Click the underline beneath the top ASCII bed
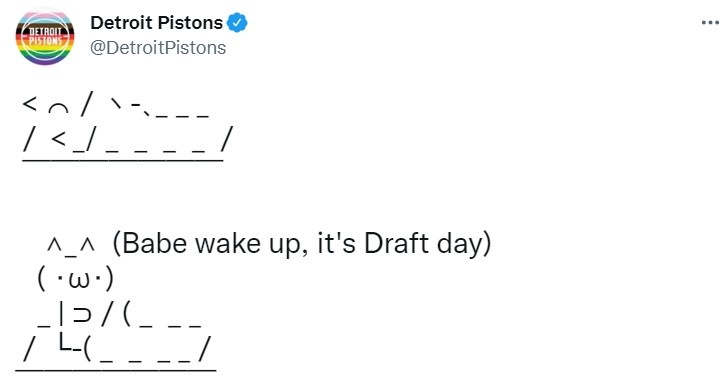Image resolution: width=725 pixels, height=392 pixels. tap(123, 160)
